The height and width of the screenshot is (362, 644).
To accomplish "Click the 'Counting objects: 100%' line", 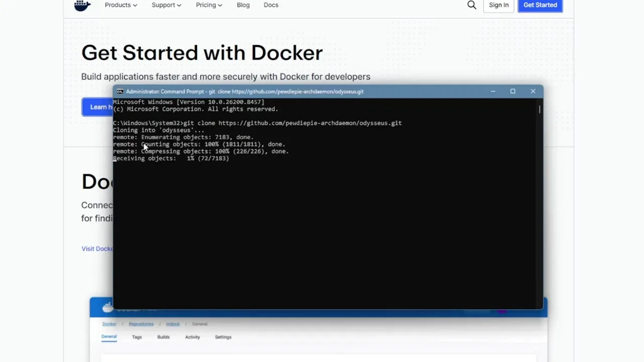I will point(199,144).
